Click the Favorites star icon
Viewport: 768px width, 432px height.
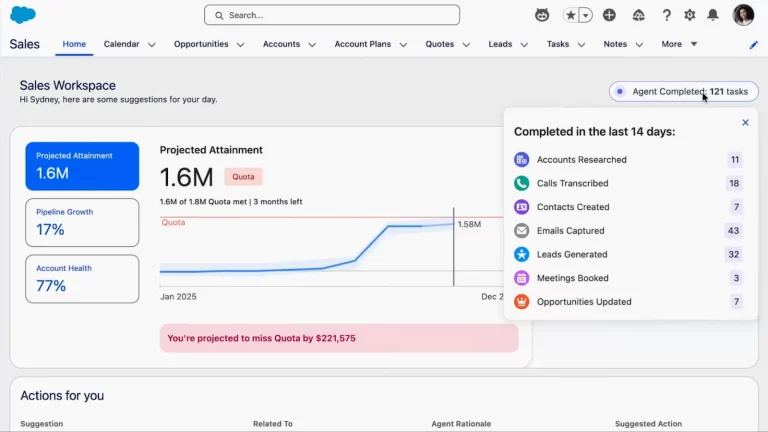tap(570, 15)
